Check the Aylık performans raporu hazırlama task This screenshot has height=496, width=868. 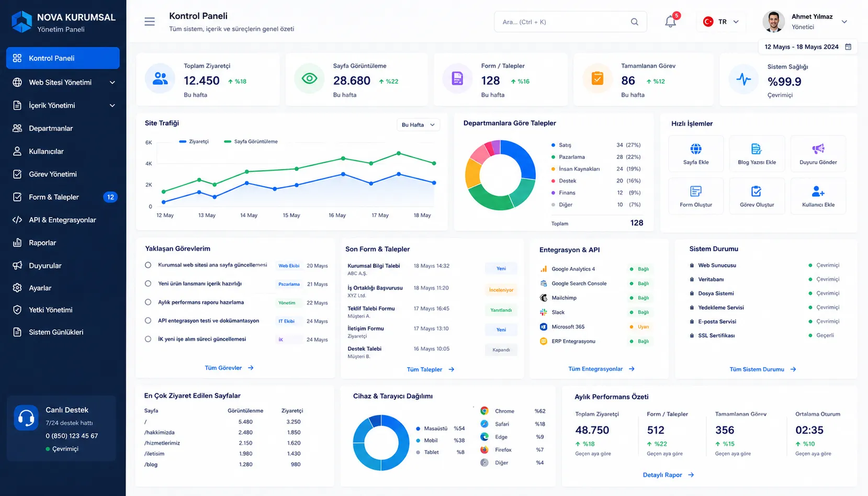[148, 302]
